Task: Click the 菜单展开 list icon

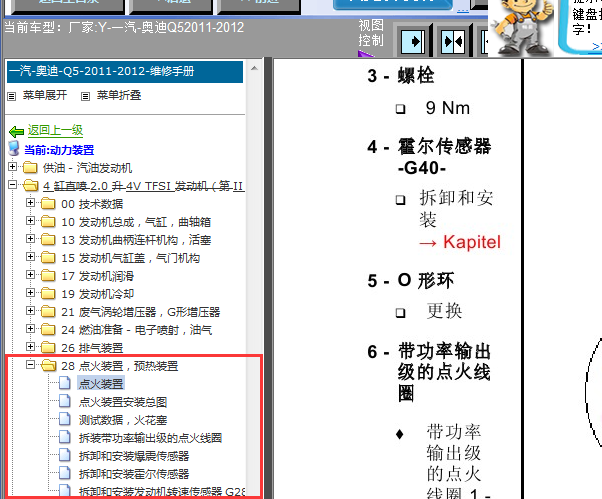Action: [x=12, y=96]
